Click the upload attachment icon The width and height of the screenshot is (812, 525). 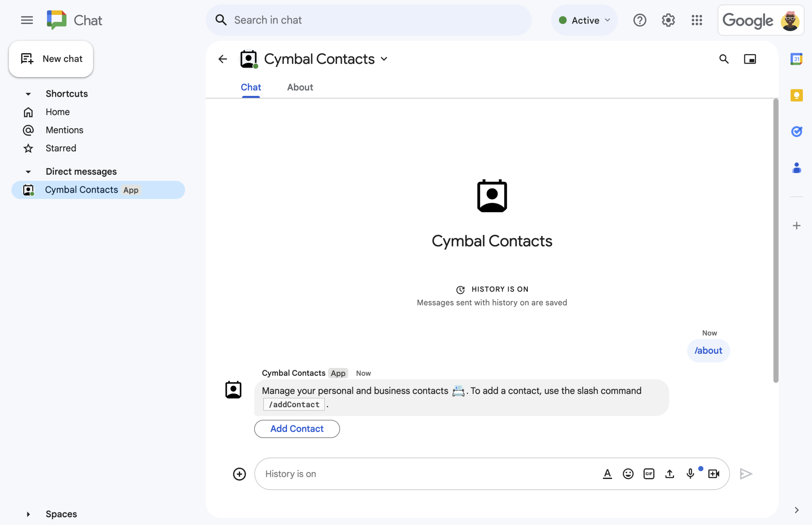pyautogui.click(x=669, y=474)
